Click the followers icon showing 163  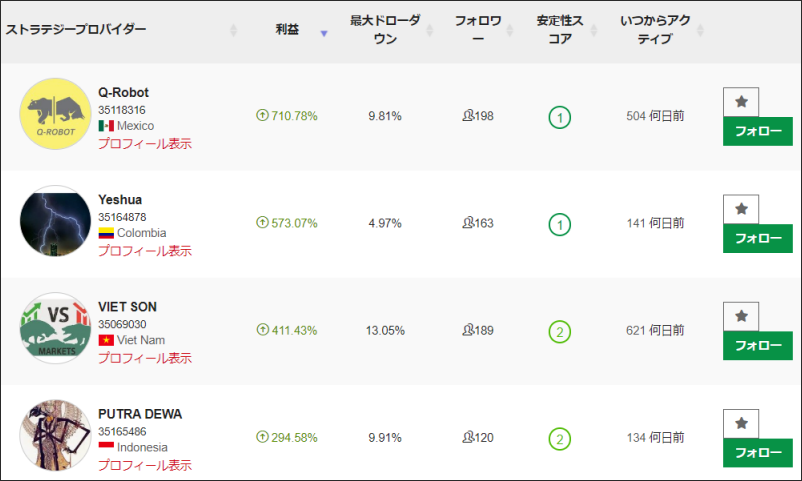click(x=468, y=223)
